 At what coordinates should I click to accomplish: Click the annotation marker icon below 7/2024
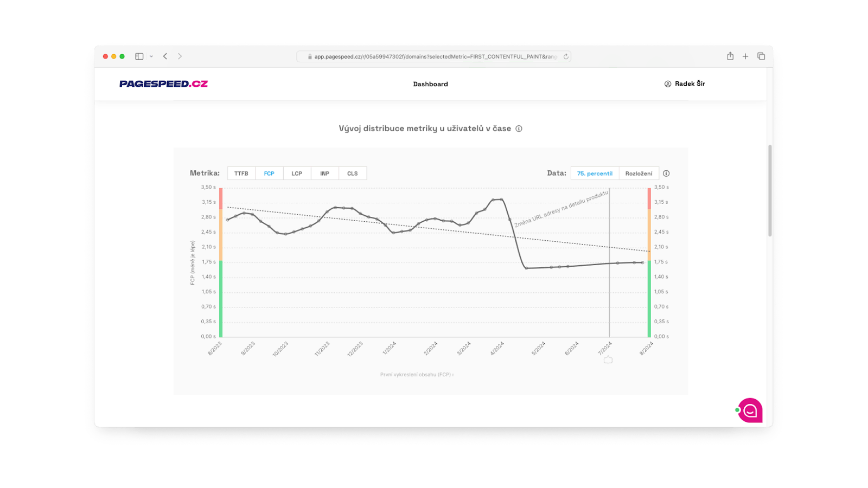click(608, 358)
